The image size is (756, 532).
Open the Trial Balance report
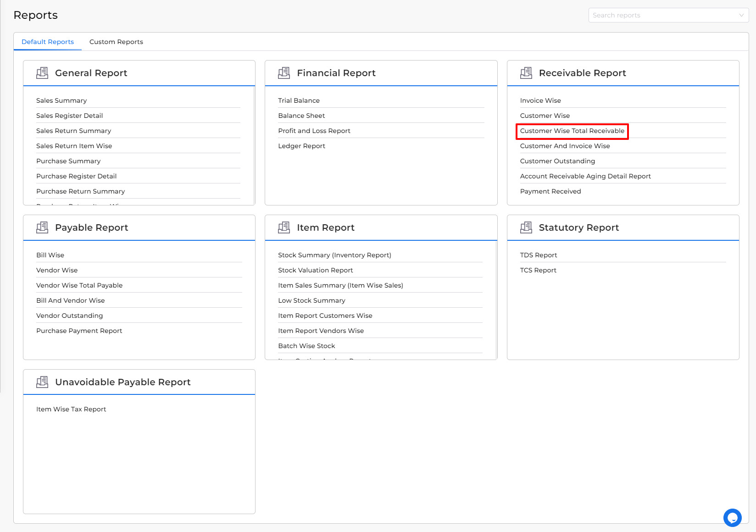tap(299, 100)
